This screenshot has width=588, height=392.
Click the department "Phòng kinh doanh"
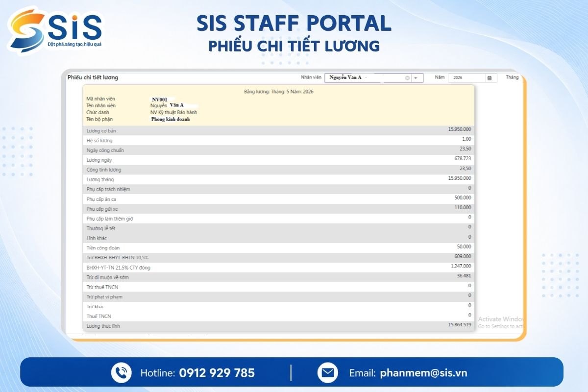pyautogui.click(x=171, y=119)
